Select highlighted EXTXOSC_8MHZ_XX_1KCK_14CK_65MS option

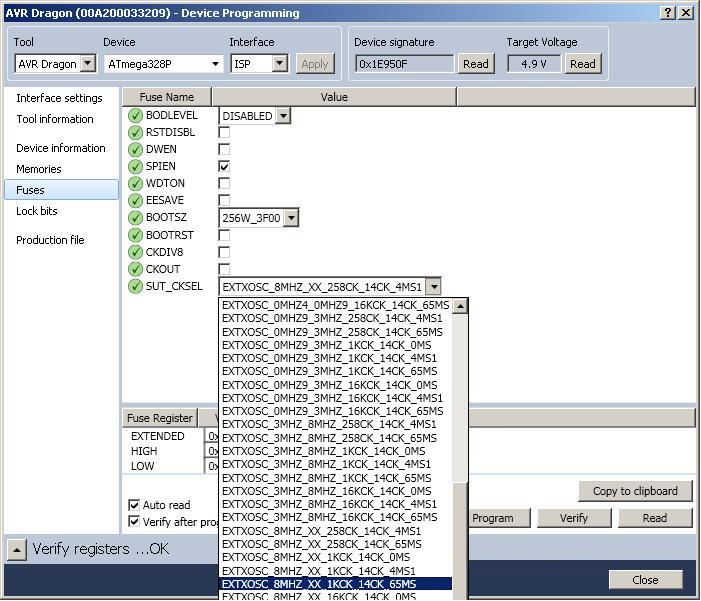pyautogui.click(x=335, y=584)
